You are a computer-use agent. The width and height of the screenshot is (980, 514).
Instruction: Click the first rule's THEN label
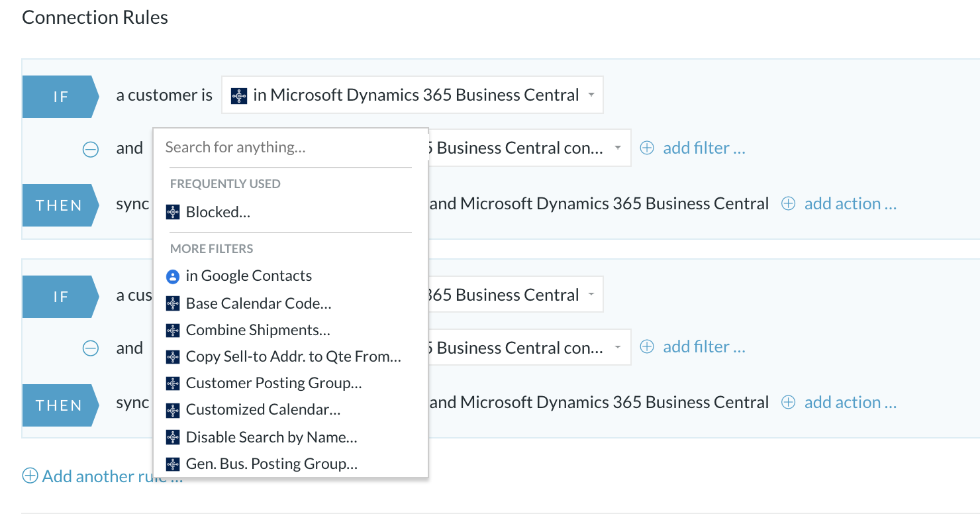click(60, 205)
